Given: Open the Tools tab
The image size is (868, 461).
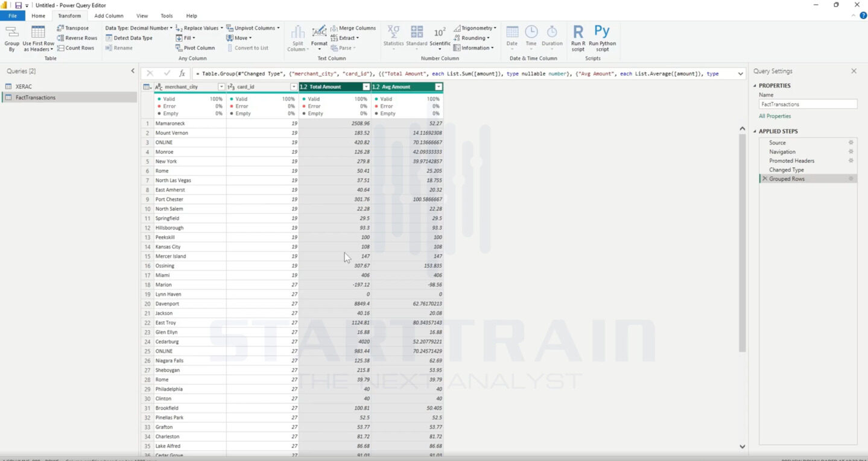Looking at the screenshot, I should pyautogui.click(x=166, y=16).
